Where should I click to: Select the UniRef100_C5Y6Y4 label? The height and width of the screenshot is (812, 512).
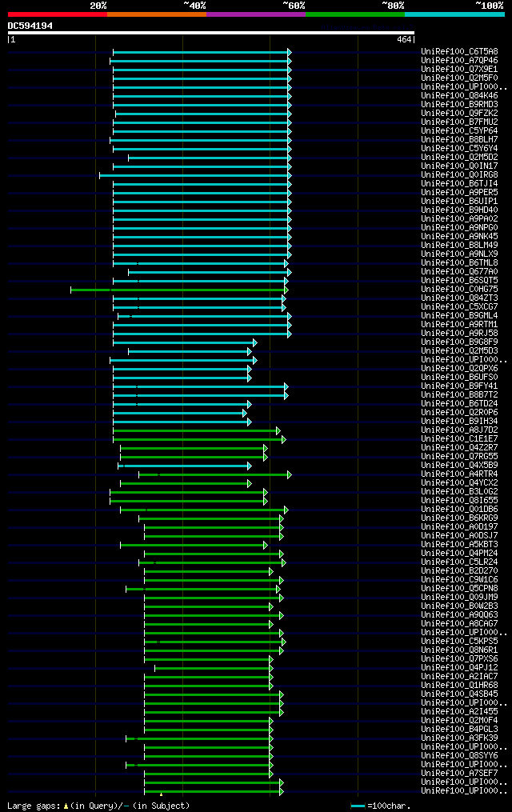pyautogui.click(x=460, y=149)
